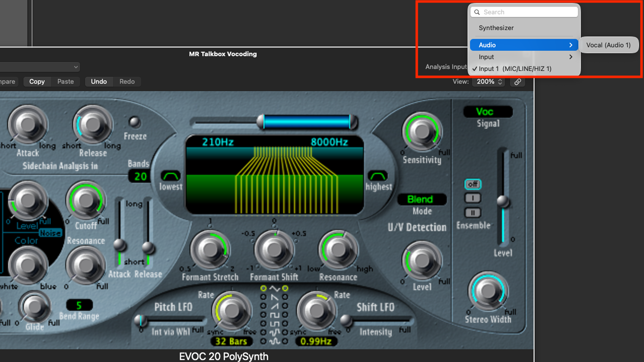
Task: Select falling sawtooth waveform for Shift LFO
Action: (x=285, y=297)
